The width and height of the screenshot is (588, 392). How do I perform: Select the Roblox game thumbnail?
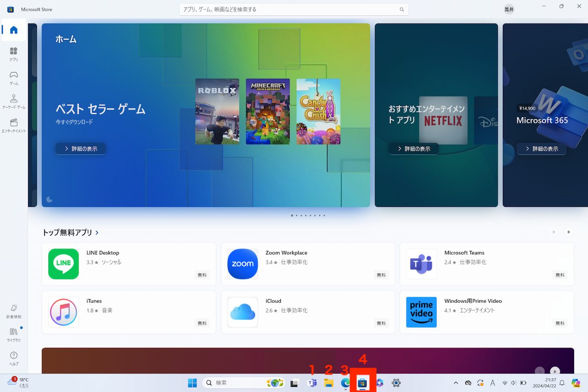pyautogui.click(x=217, y=112)
